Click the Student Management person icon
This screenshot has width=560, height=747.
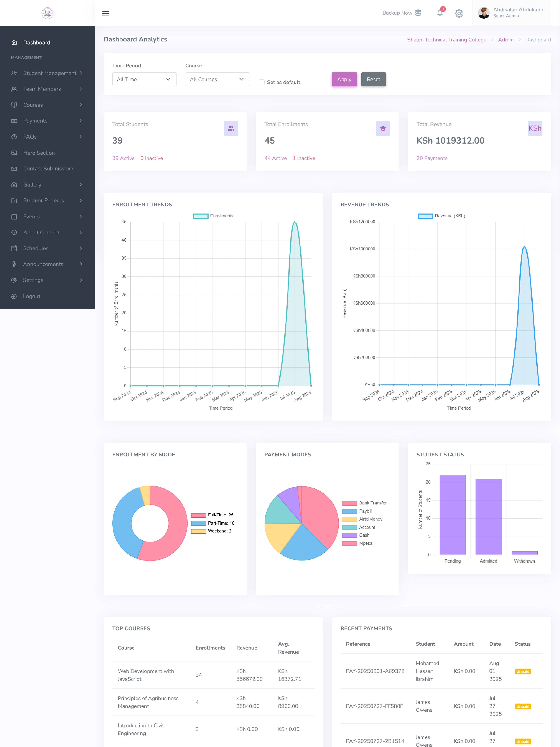14,73
